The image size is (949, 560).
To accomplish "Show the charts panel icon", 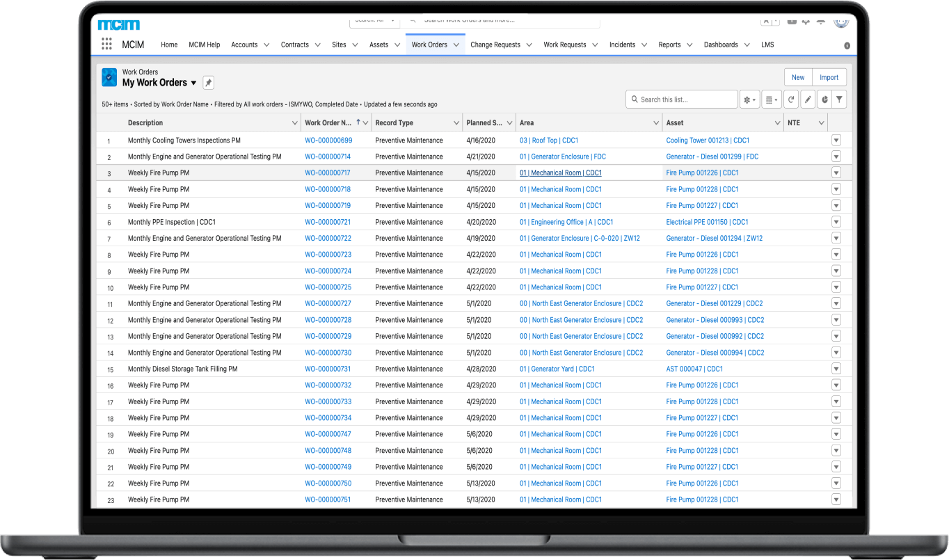I will coord(824,99).
